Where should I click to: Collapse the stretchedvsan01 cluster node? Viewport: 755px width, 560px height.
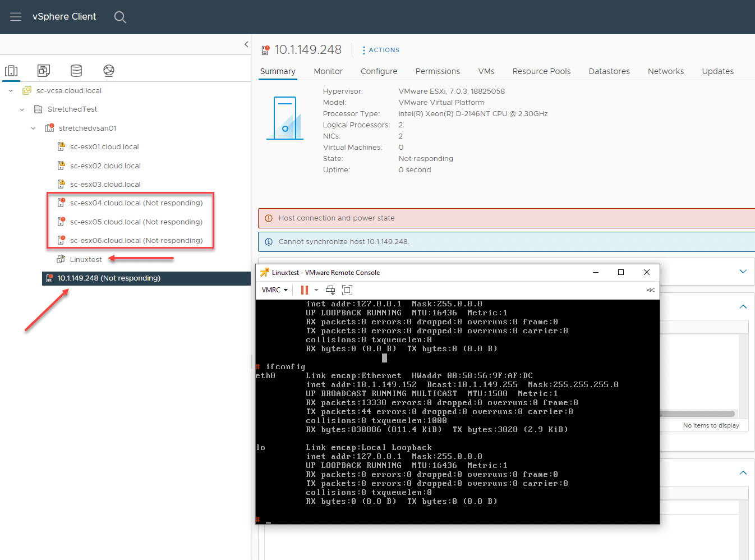(33, 128)
